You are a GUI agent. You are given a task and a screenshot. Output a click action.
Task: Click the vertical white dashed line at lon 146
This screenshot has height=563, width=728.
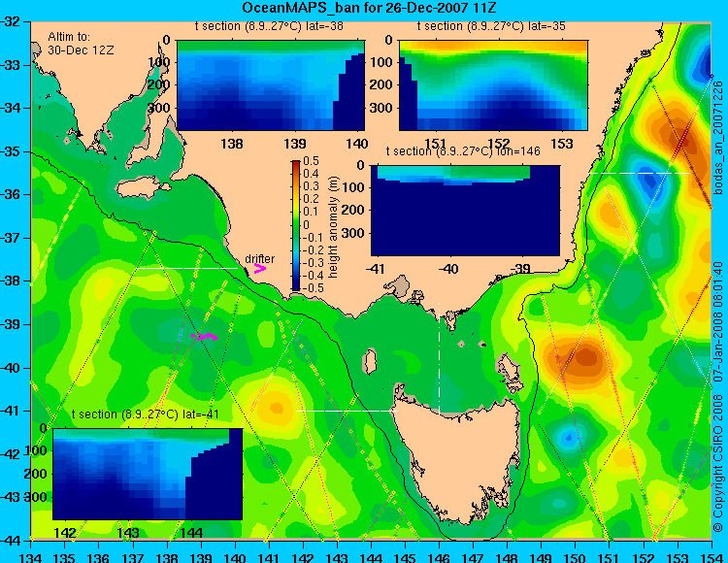439,358
